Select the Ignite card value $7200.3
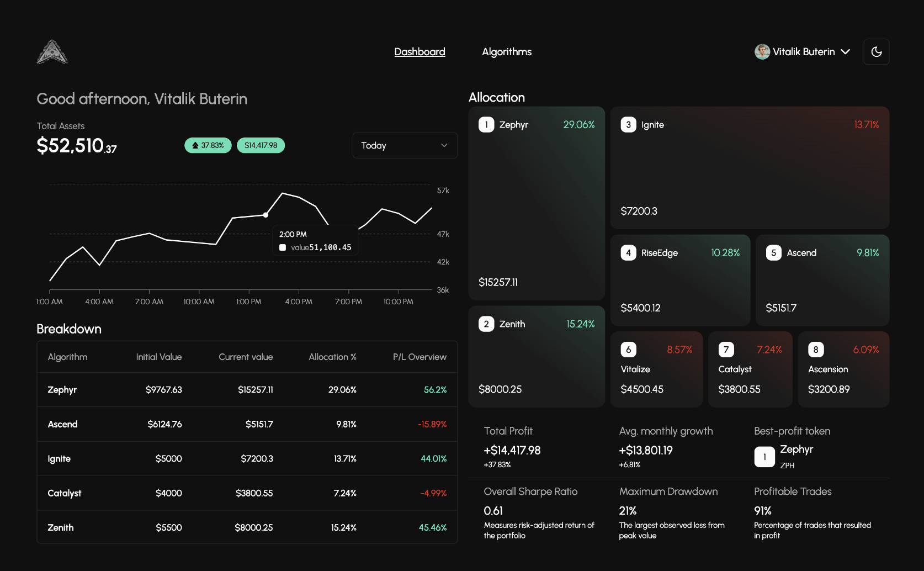 click(x=639, y=211)
